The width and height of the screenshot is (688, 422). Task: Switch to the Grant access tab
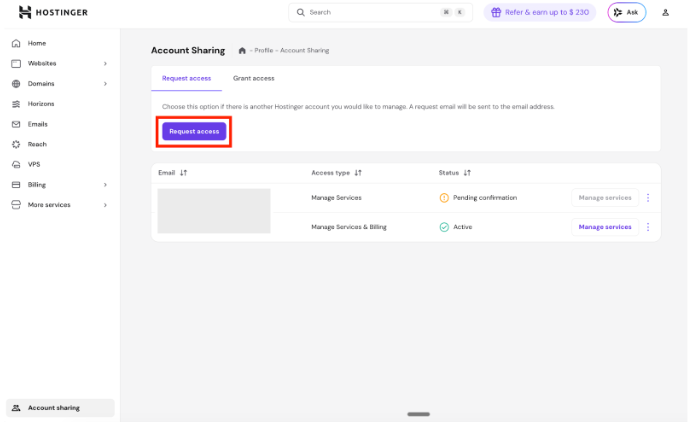click(254, 79)
